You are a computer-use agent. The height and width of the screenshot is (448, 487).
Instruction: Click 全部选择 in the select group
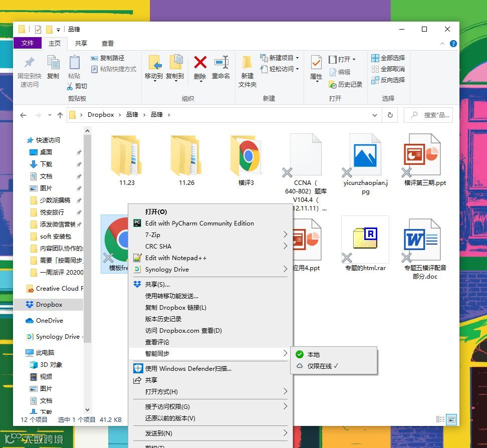point(388,58)
